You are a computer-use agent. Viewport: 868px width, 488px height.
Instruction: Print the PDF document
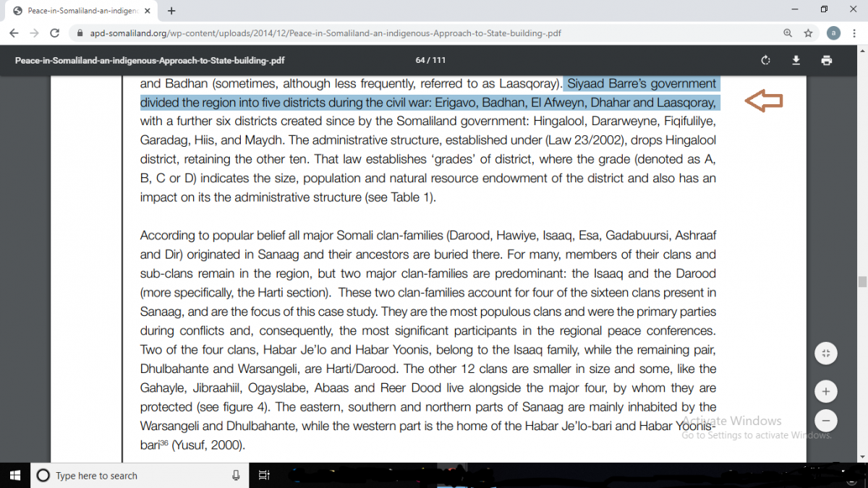coord(826,60)
